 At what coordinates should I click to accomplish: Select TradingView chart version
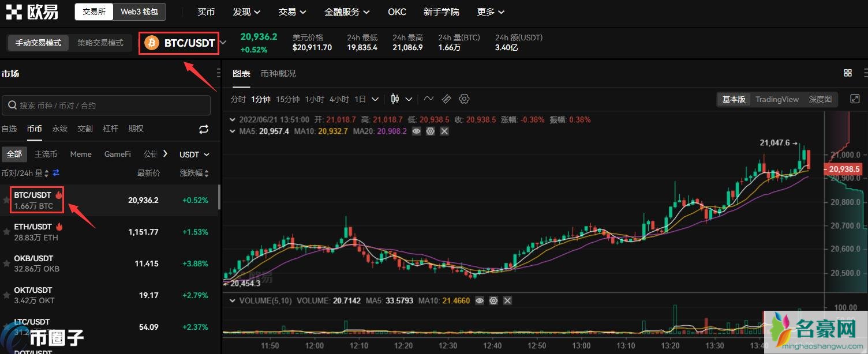(x=777, y=99)
